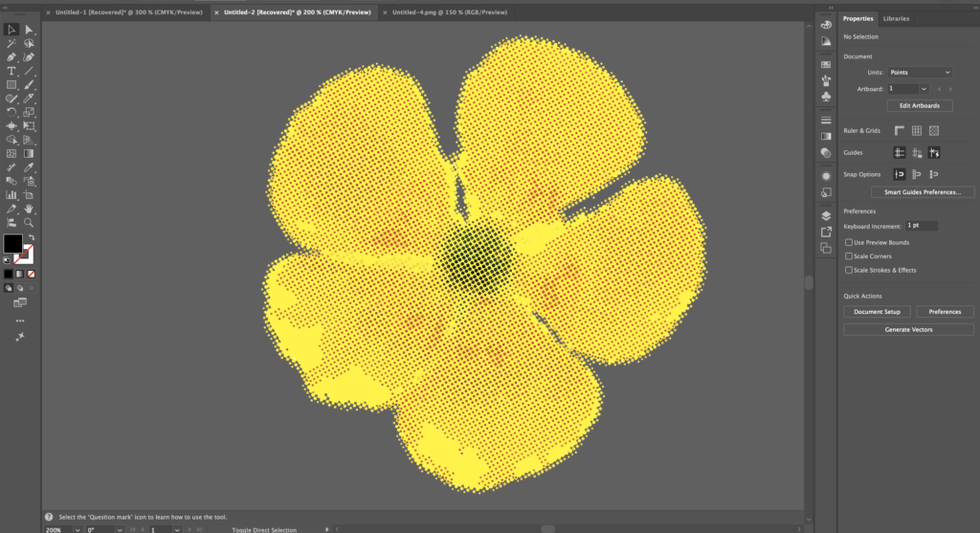Click the Direct Selection tool
The height and width of the screenshot is (533, 980).
30,30
